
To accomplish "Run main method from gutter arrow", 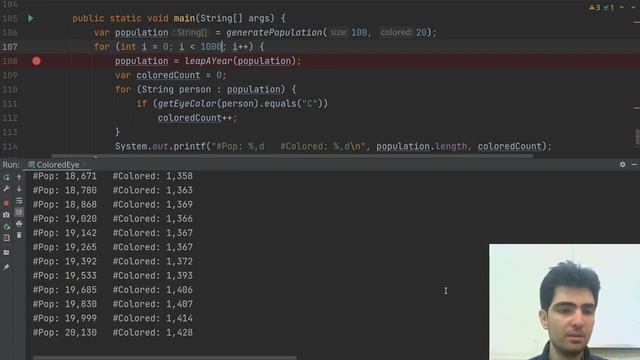I will tap(31, 18).
